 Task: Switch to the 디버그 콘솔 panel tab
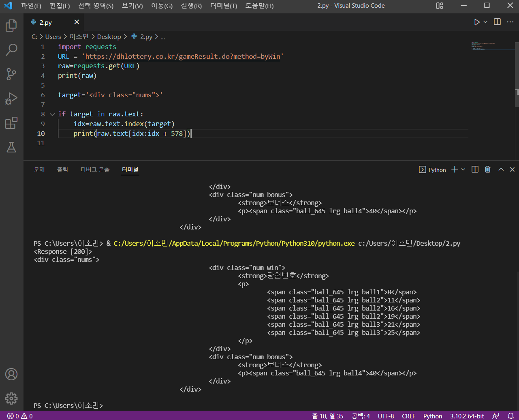pos(95,169)
